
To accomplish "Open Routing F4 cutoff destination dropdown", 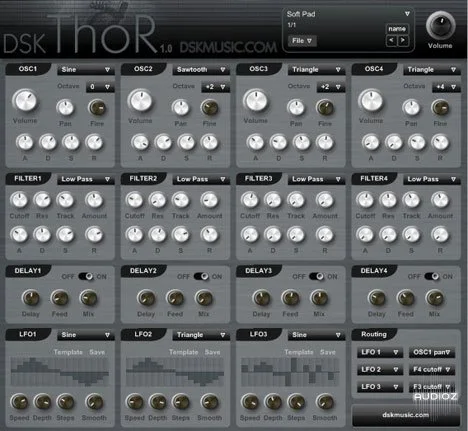I will [432, 370].
